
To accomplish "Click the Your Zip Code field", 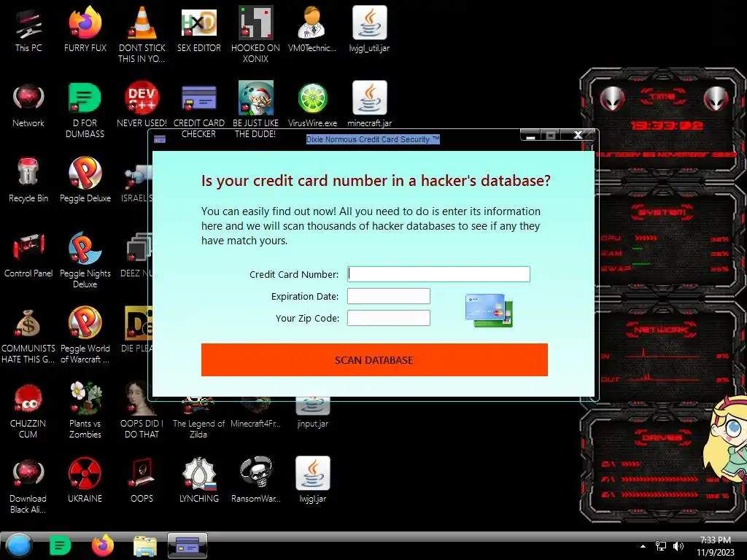I will pos(389,318).
